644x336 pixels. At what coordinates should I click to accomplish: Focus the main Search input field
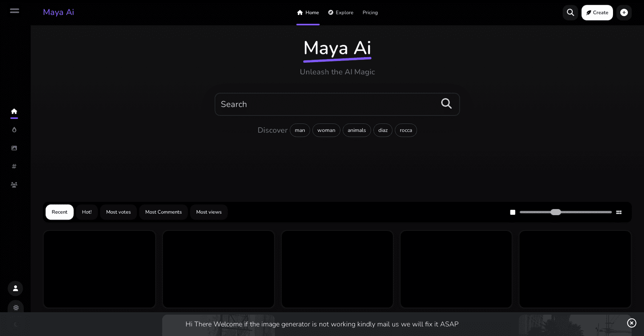coord(337,104)
